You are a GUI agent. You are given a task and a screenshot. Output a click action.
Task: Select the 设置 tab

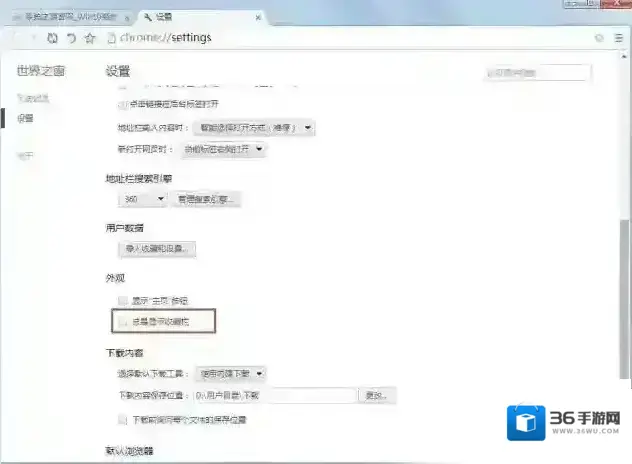point(202,17)
